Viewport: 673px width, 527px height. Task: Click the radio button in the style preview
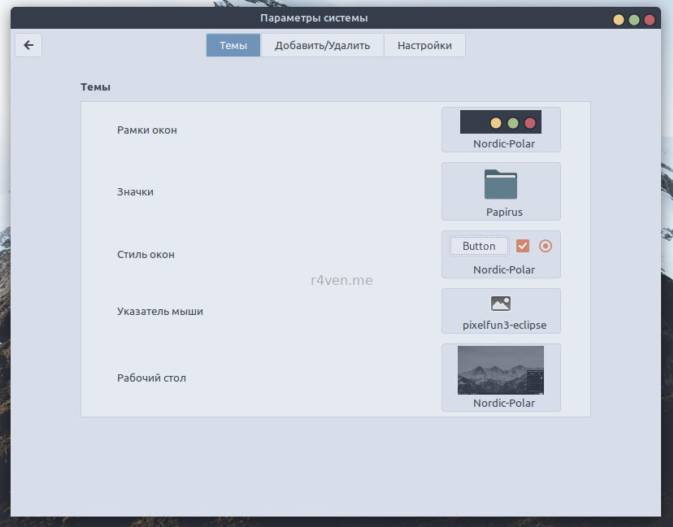coord(545,246)
